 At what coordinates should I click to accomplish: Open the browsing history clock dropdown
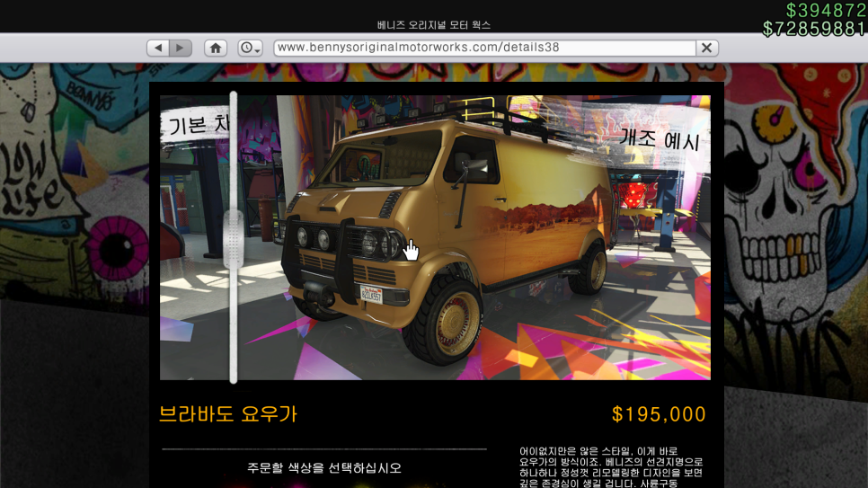(x=250, y=48)
